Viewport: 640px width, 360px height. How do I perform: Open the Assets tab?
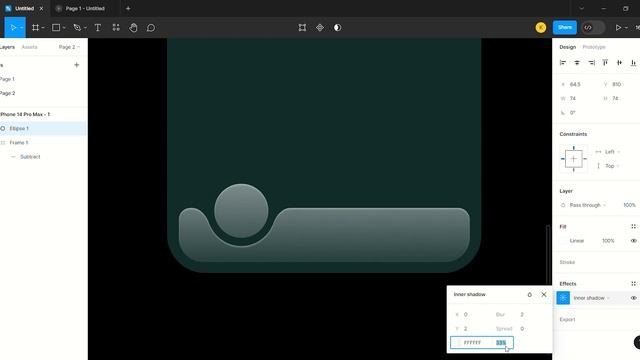[29, 47]
